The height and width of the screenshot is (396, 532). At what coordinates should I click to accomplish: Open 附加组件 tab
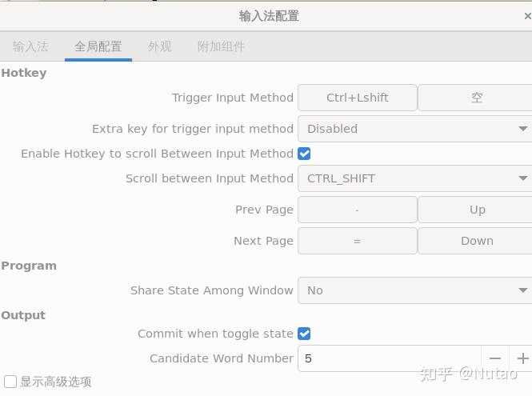221,46
